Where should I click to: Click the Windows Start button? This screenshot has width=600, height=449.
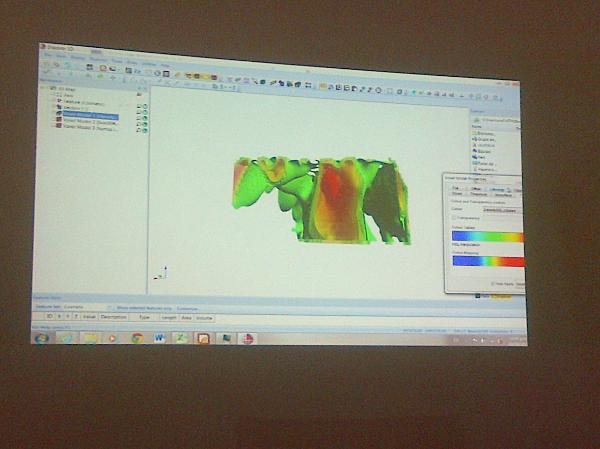pos(42,337)
